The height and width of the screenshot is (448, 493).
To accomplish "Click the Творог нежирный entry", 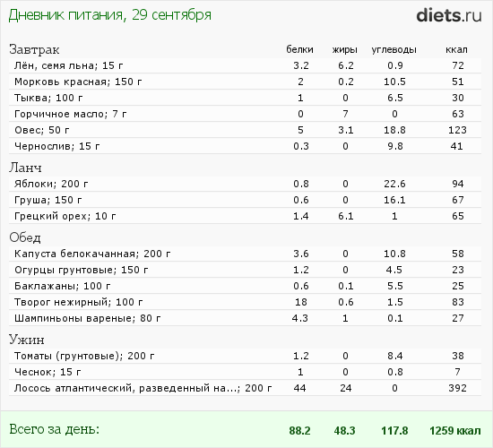I will pos(245,302).
